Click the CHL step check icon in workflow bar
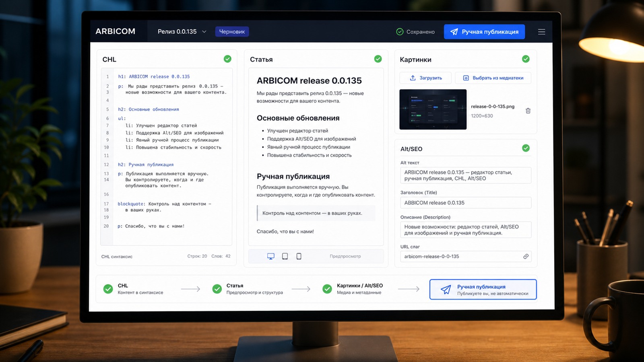 pos(108,289)
